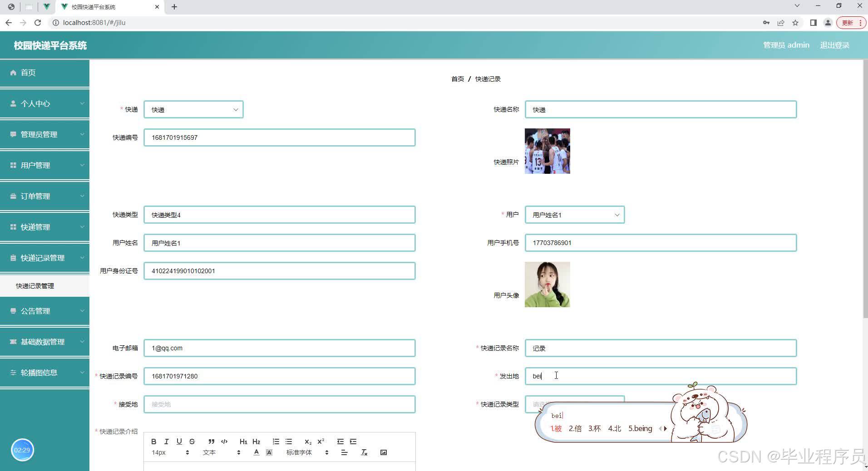Show next IME candidate page arrow

(x=666, y=428)
